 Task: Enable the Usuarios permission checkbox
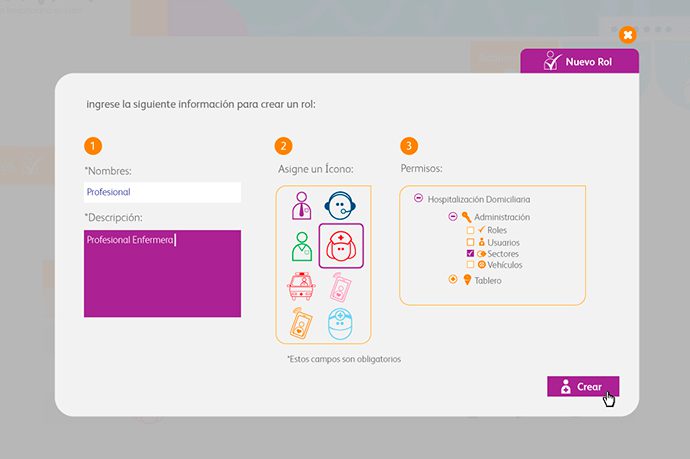[470, 242]
